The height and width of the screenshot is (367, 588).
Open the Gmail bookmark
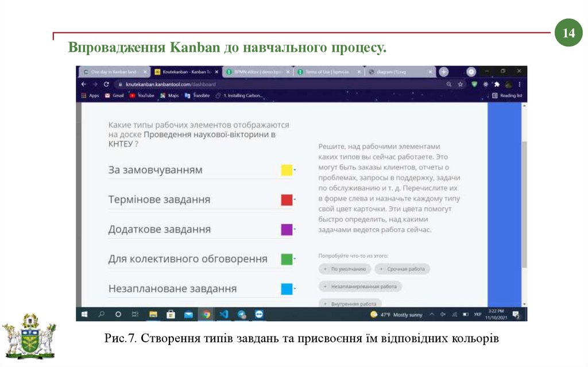point(114,96)
